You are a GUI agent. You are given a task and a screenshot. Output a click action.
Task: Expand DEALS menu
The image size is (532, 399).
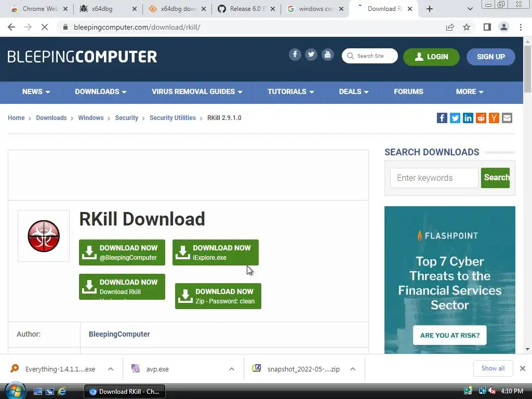pyautogui.click(x=353, y=91)
